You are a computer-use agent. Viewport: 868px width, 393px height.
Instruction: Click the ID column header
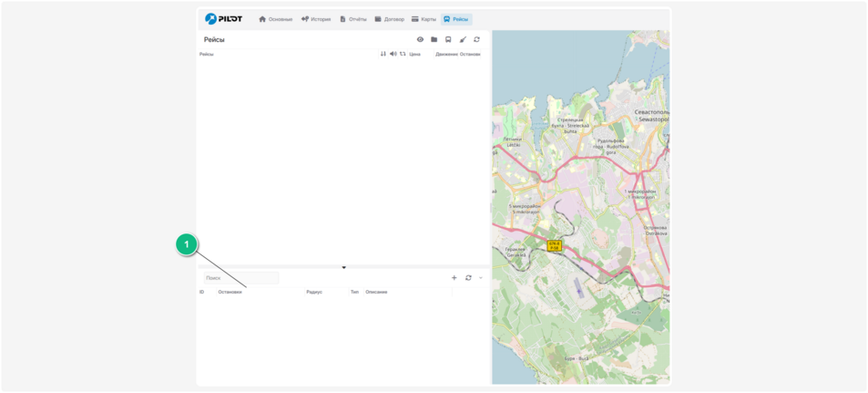(202, 292)
